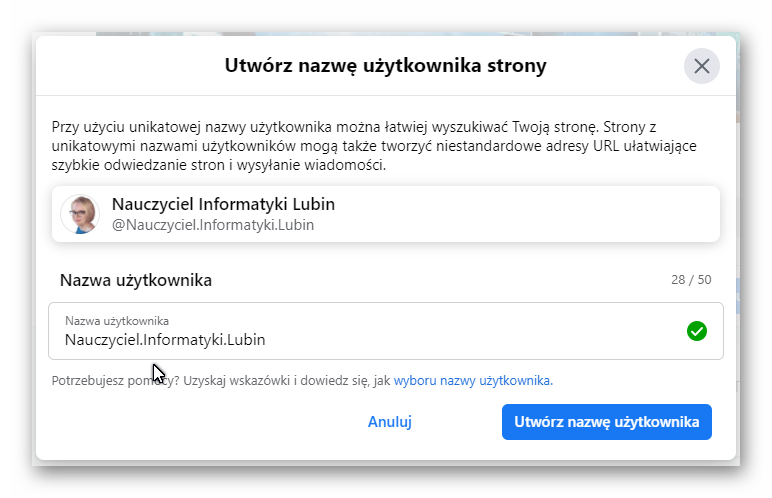This screenshot has width=772, height=498.
Task: Click the bold "Nazwa użytkownika" section heading
Action: coord(136,280)
